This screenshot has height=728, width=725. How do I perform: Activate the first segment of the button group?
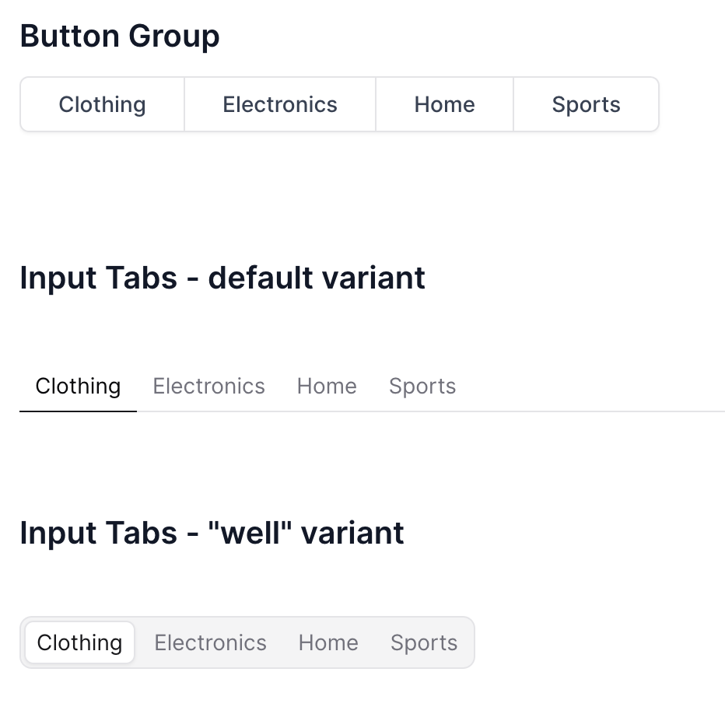(x=102, y=104)
